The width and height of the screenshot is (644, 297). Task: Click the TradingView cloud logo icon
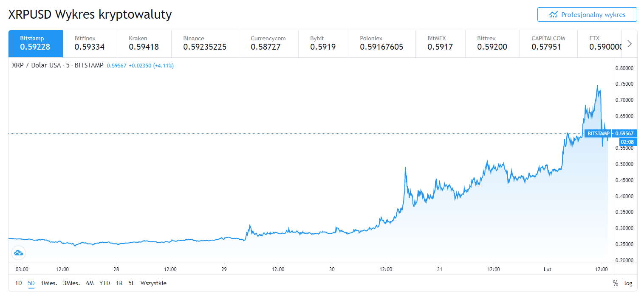point(18,253)
